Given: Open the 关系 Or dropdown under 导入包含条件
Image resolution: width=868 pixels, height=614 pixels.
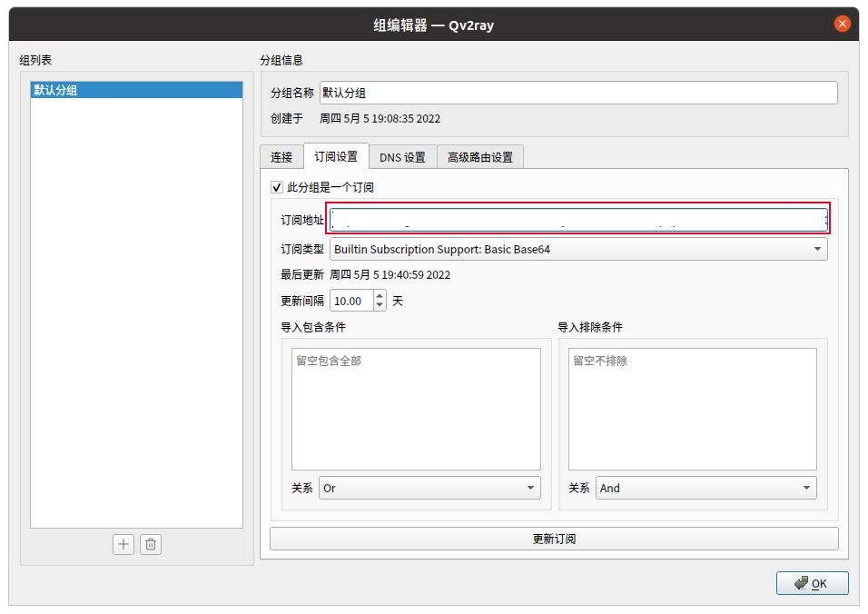Looking at the screenshot, I should click(x=429, y=488).
